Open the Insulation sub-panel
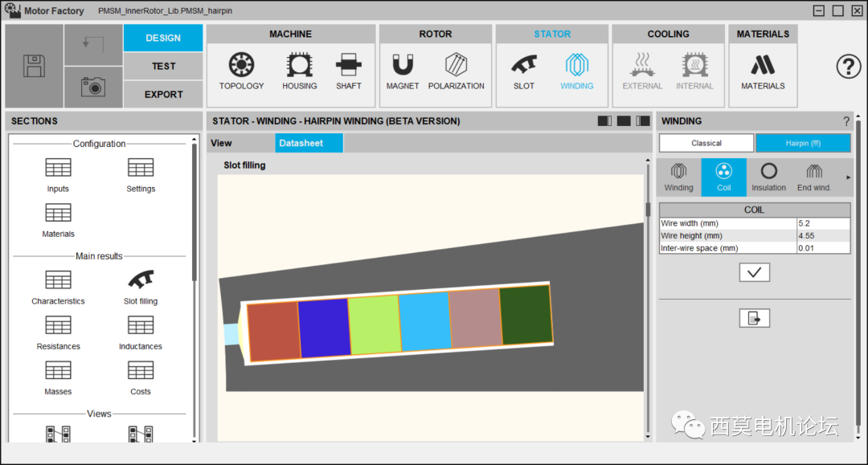Screen dimensions: 868x465 click(x=768, y=177)
